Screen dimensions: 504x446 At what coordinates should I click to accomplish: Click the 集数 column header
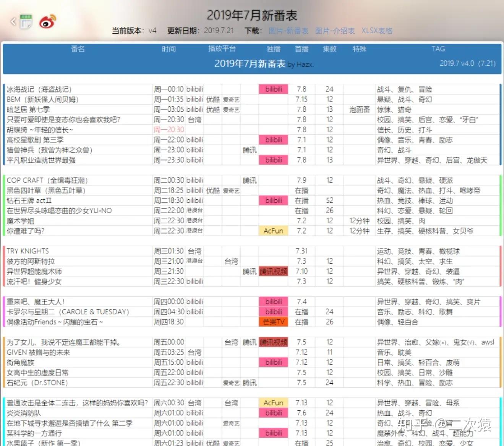[329, 49]
